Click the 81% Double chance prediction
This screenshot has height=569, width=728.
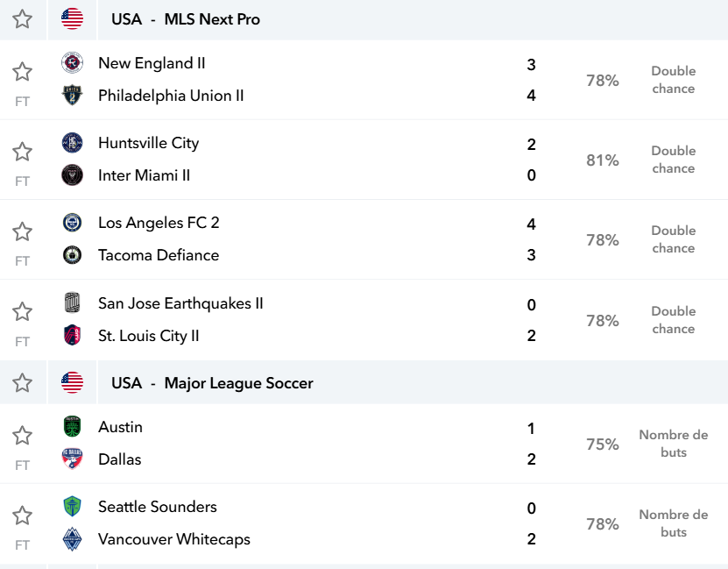(640, 160)
